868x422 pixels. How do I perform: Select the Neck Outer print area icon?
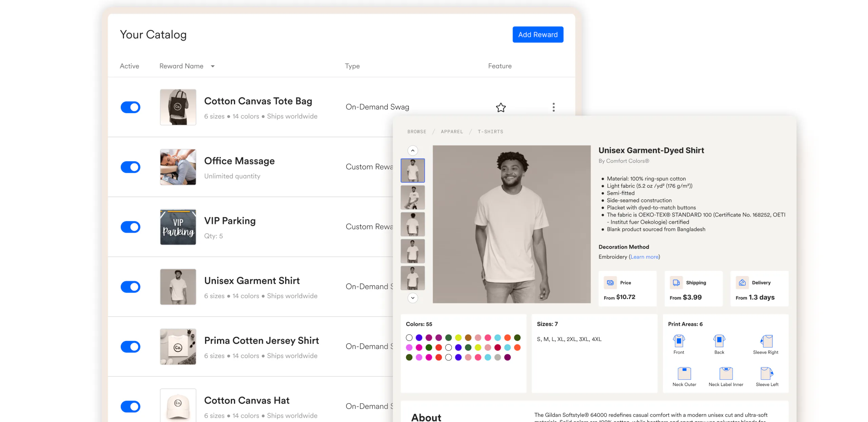(x=684, y=373)
